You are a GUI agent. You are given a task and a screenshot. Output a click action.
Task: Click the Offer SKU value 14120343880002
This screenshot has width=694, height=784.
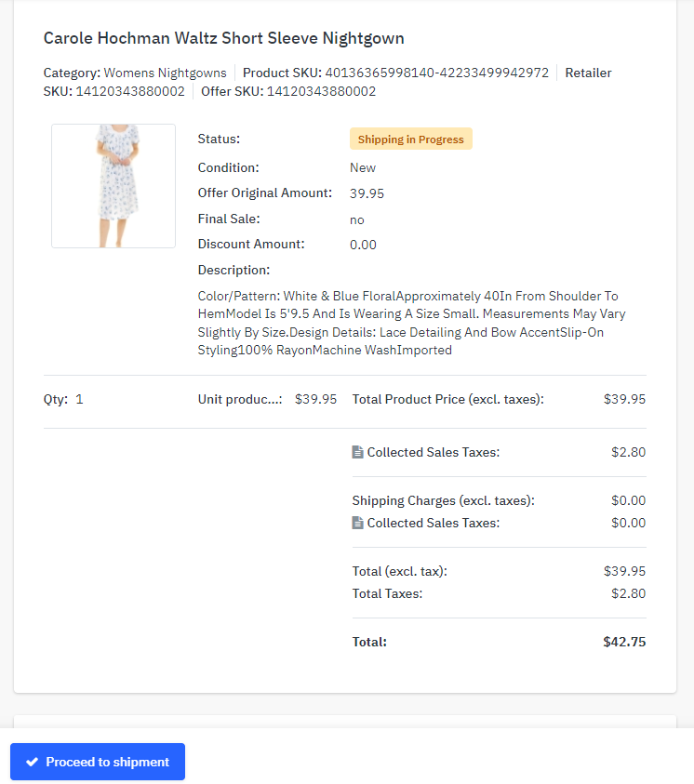tap(321, 91)
